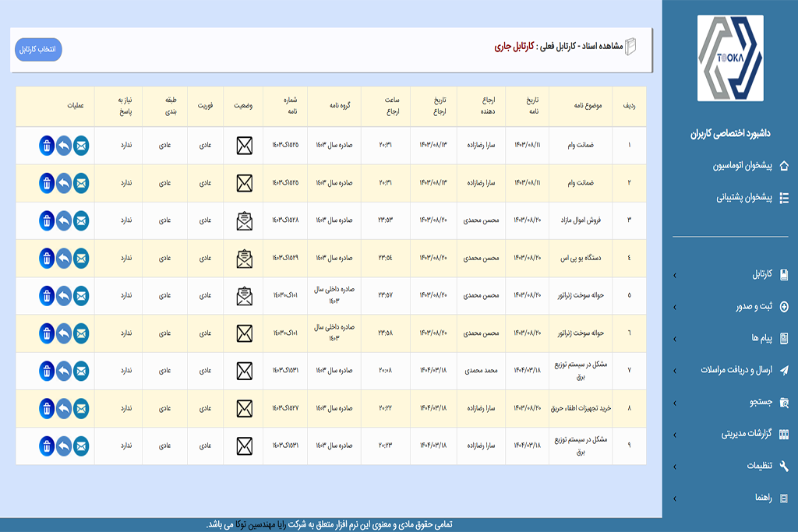This screenshot has height=532, width=798.
Task: Click the trash delete icon in row ۱
Action: point(46,146)
